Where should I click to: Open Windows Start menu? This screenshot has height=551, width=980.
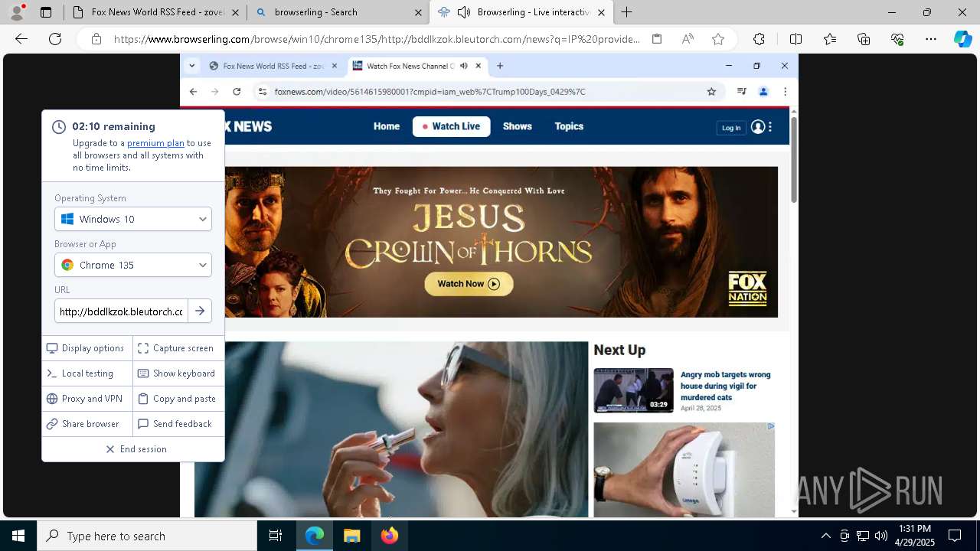coord(18,536)
